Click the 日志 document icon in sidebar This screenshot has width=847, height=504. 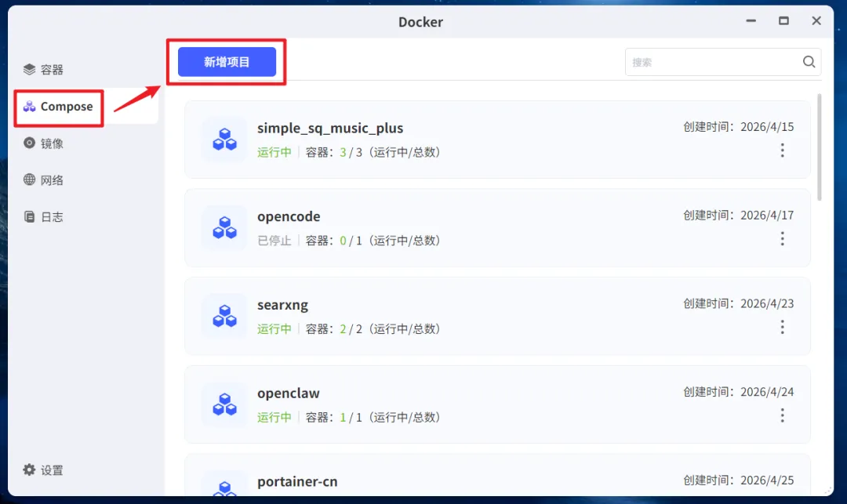pyautogui.click(x=29, y=216)
